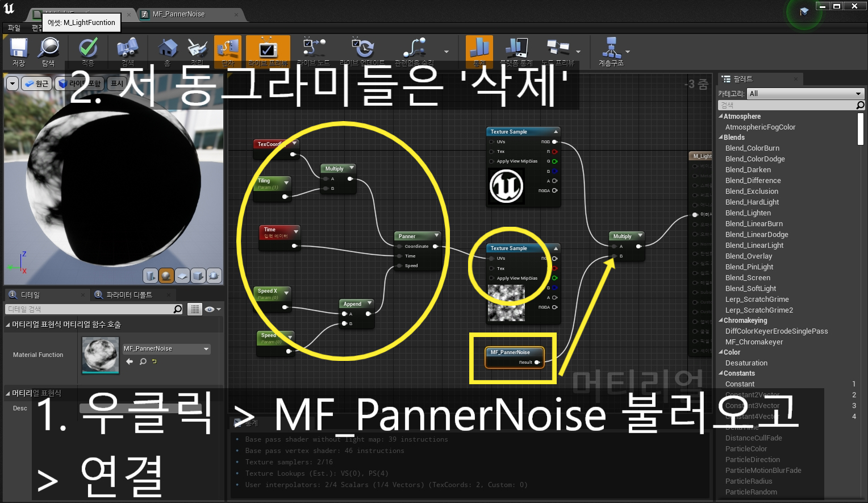Click the Material Function thumbnail preview
The height and width of the screenshot is (503, 868).
click(101, 355)
